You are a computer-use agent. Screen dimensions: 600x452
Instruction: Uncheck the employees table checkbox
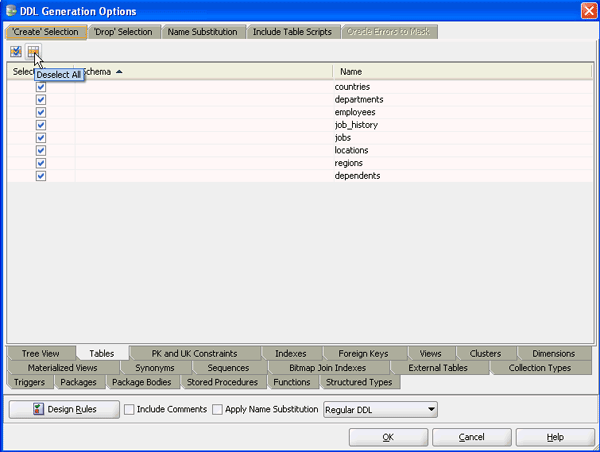[x=41, y=112]
